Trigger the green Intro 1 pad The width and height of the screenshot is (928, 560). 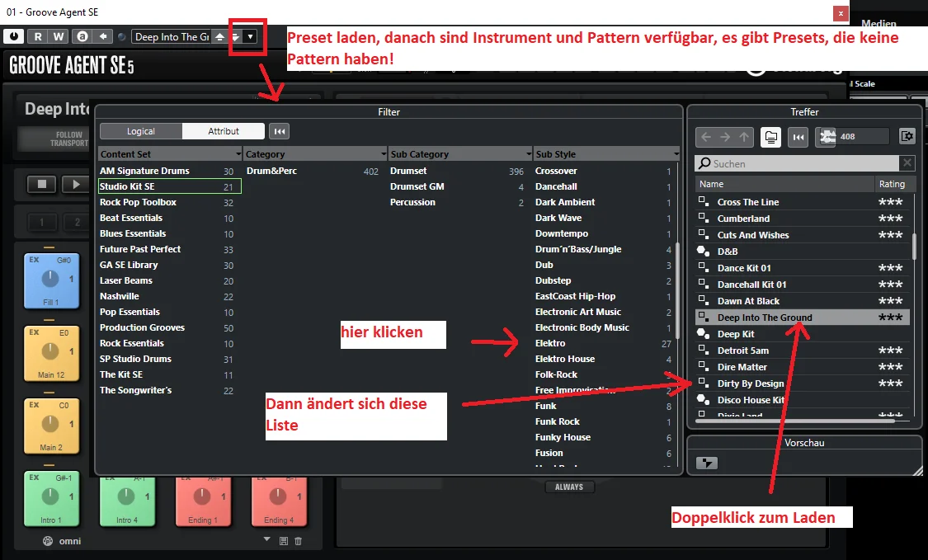click(x=51, y=498)
